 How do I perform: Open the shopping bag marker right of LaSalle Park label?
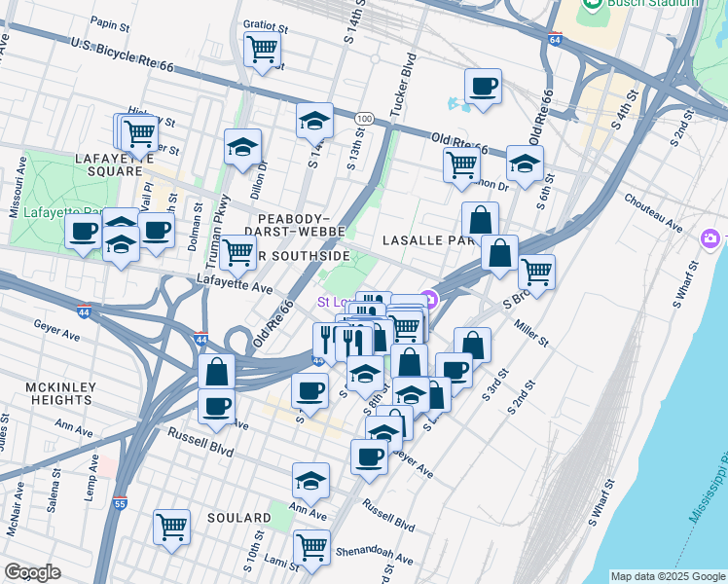click(x=499, y=255)
